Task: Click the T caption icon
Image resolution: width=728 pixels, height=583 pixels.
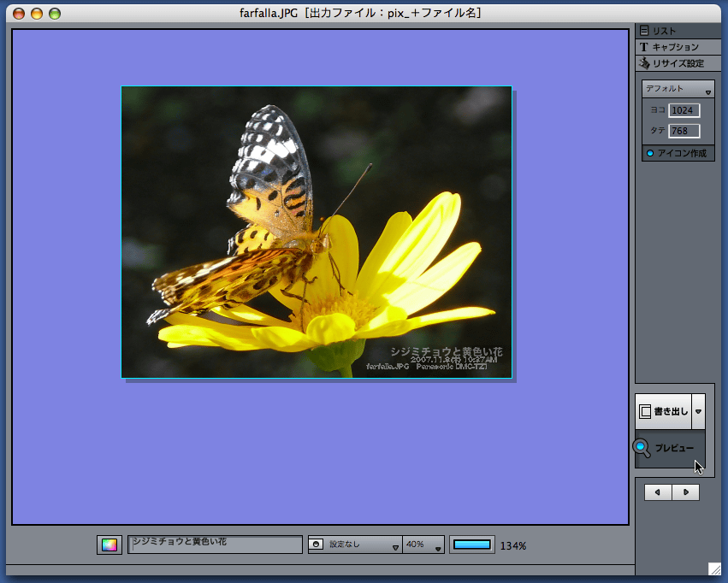Action: pyautogui.click(x=643, y=47)
